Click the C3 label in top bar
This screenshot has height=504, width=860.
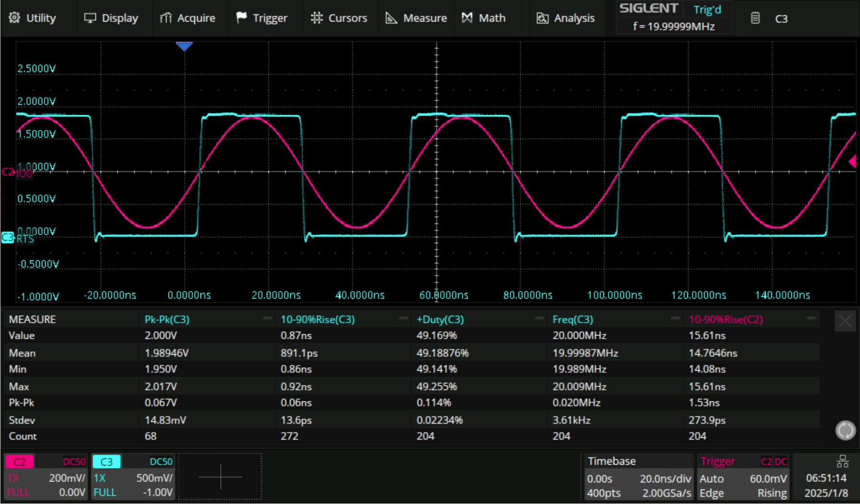coord(781,19)
